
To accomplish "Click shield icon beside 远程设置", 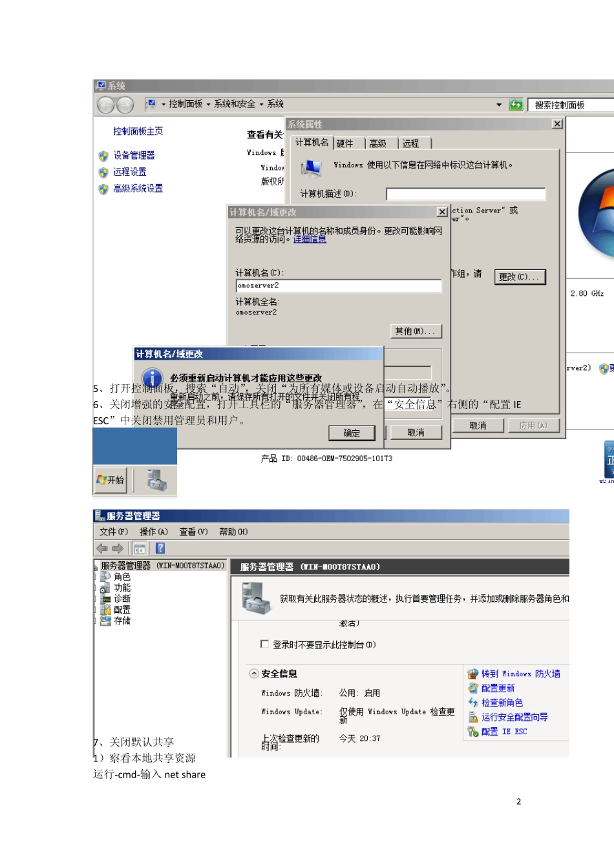I will (x=103, y=172).
